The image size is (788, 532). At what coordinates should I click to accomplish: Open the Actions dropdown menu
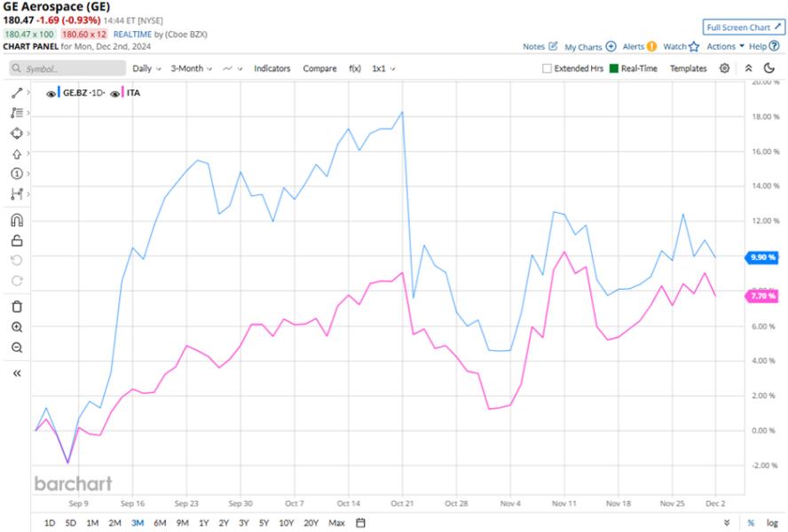coord(725,46)
